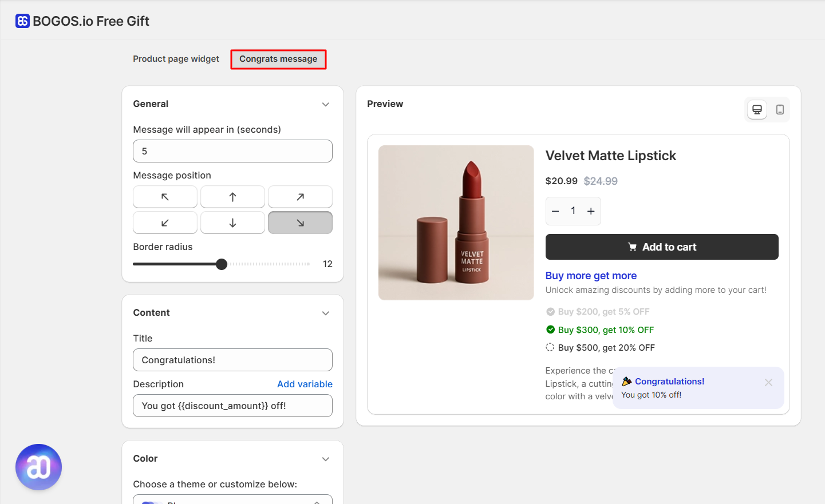Viewport: 825px width, 504px height.
Task: Switch to the Product page widget tab
Action: [x=176, y=59]
